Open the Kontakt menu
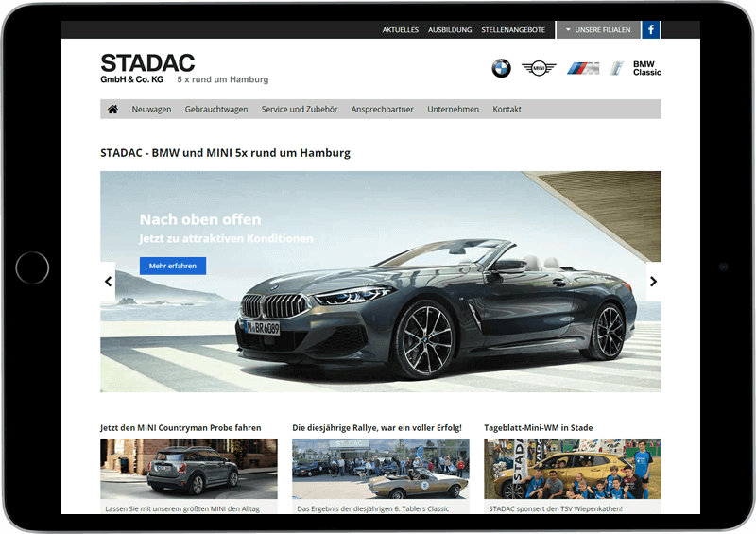This screenshot has height=534, width=756. tap(507, 109)
